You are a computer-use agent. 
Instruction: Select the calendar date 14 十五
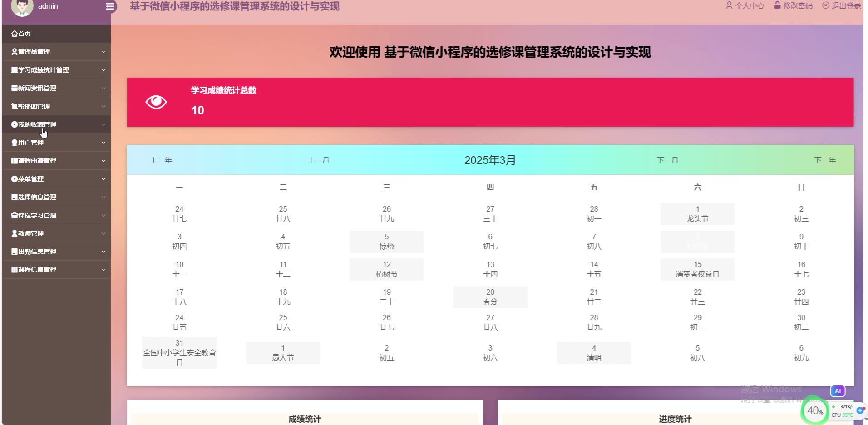pos(594,269)
